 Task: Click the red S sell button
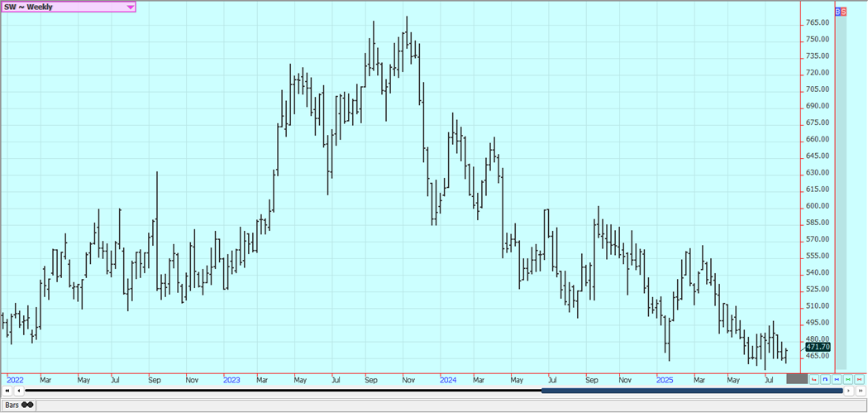click(x=843, y=11)
